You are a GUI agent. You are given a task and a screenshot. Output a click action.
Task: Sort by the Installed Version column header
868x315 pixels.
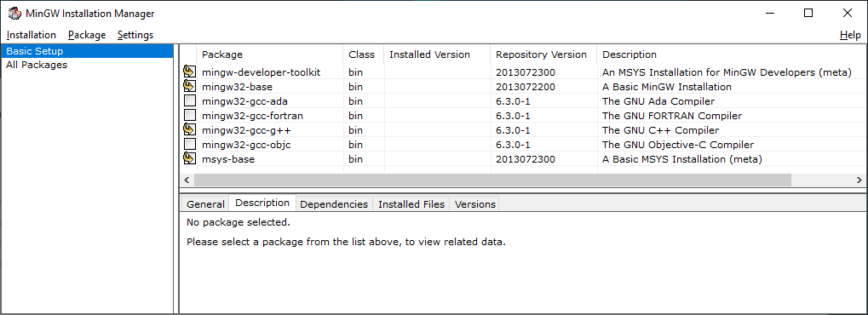(x=437, y=54)
